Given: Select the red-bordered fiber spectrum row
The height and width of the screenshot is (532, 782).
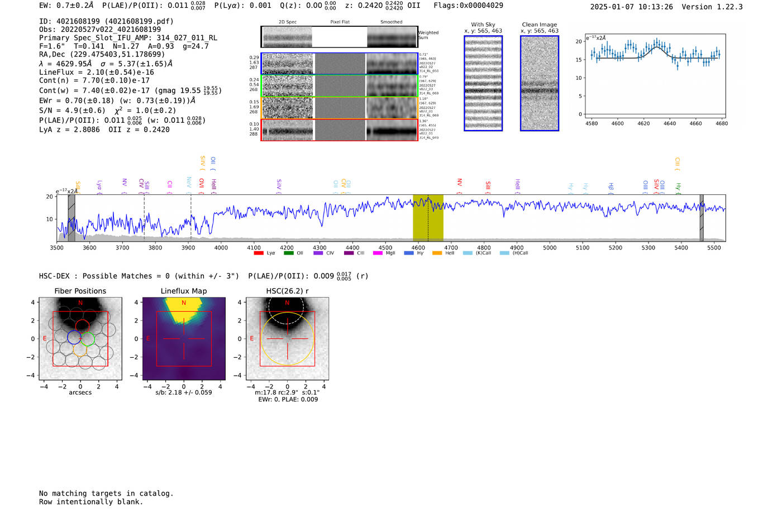Looking at the screenshot, I should (340, 130).
